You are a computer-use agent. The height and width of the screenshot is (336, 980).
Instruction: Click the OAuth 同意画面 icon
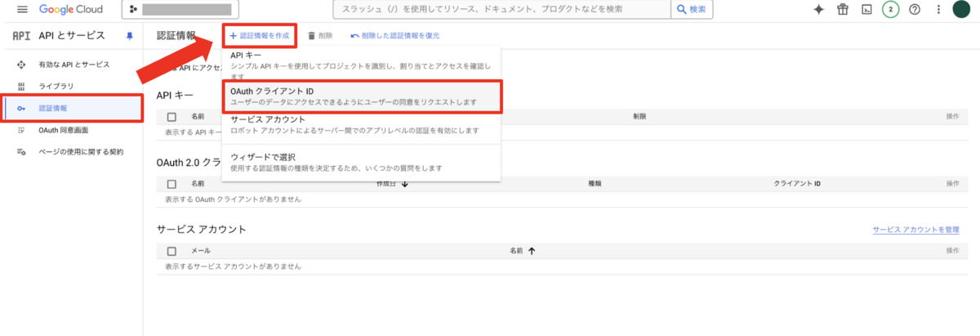coord(21,130)
